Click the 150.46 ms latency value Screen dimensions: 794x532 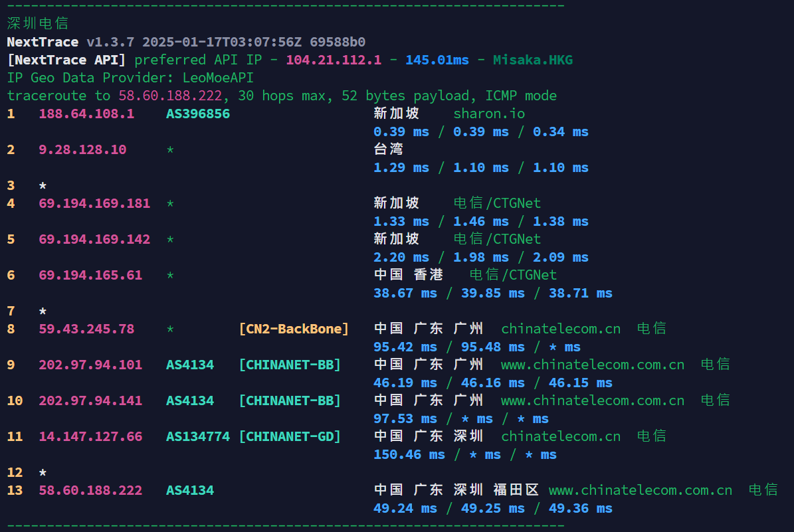click(409, 455)
